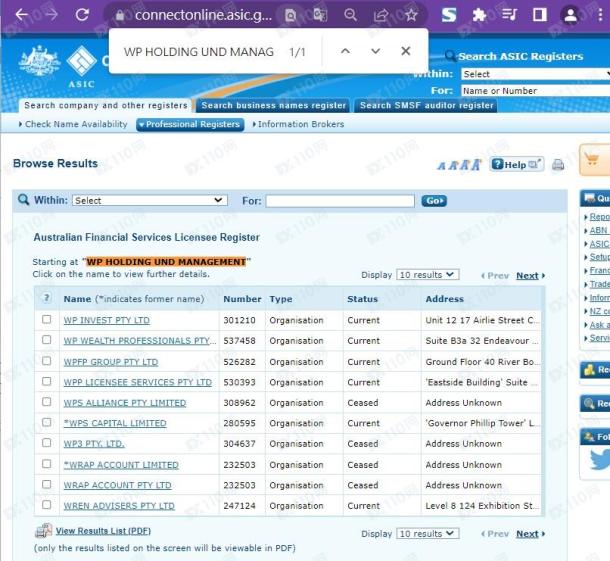
Task: Select Search company and other registers tab
Action: [106, 105]
